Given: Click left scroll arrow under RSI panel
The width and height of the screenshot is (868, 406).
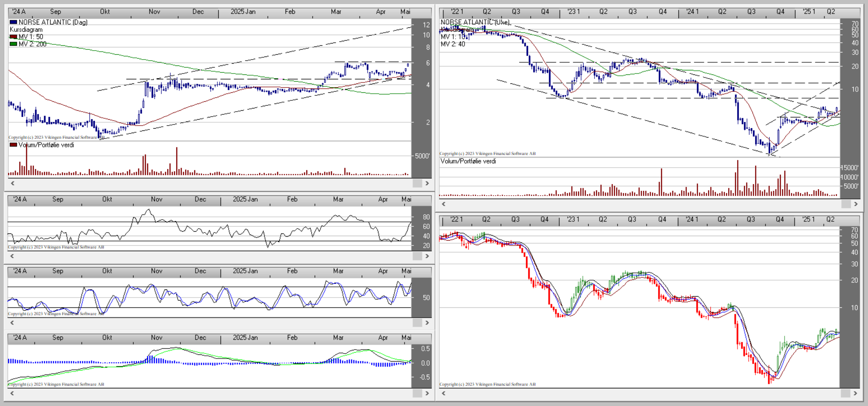Looking at the screenshot, I should coord(13,256).
